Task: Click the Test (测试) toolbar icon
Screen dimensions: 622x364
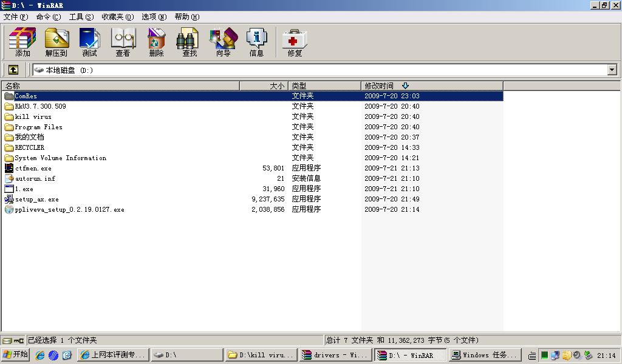Action: (89, 42)
